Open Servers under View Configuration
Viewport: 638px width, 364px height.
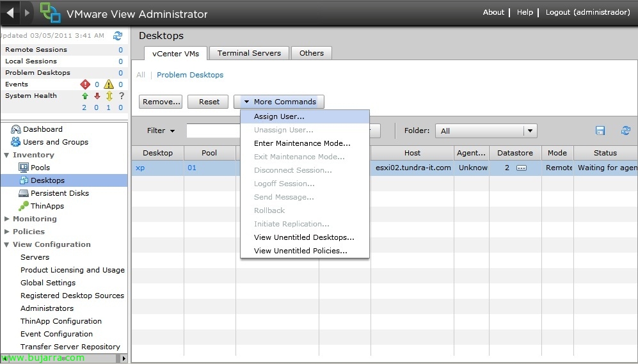(35, 257)
